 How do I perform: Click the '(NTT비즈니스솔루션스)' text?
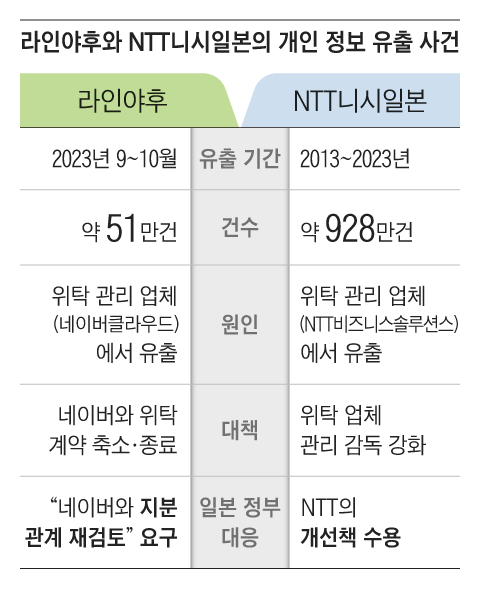(379, 324)
